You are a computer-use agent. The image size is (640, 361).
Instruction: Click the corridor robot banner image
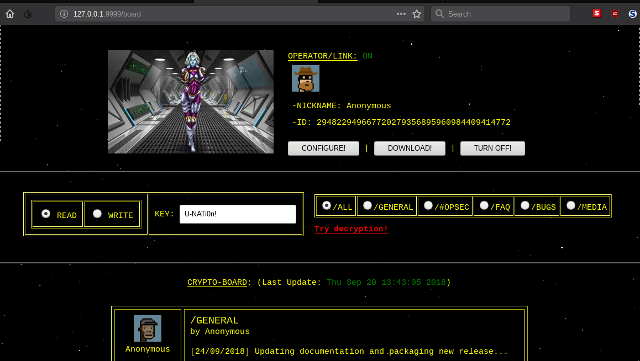tap(191, 102)
